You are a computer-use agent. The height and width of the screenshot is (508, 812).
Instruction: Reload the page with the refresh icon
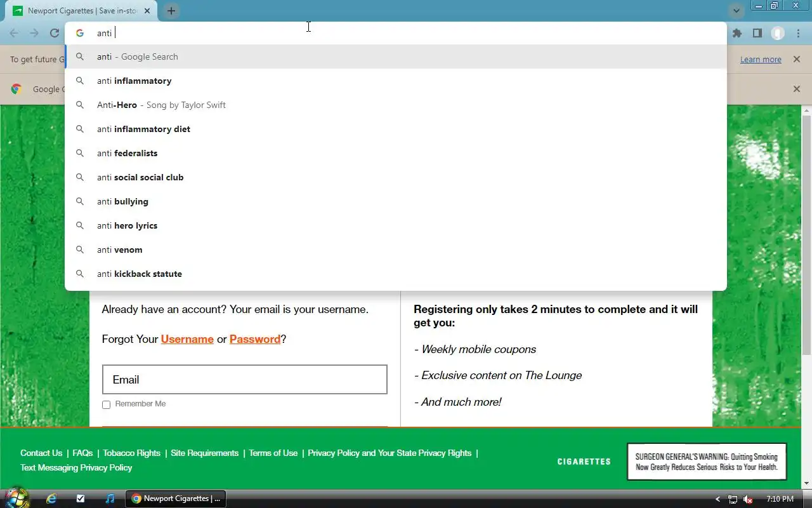coord(55,33)
